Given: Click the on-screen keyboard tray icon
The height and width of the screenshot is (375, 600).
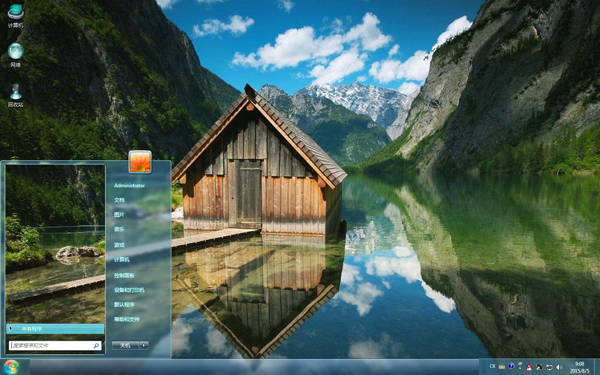Looking at the screenshot, I should coord(502,367).
